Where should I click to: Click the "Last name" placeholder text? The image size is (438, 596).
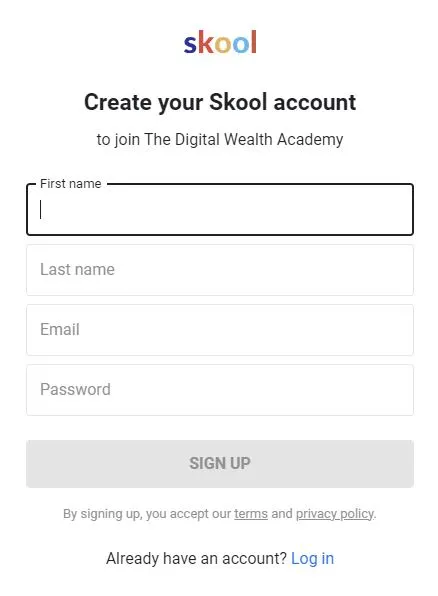pyautogui.click(x=77, y=269)
